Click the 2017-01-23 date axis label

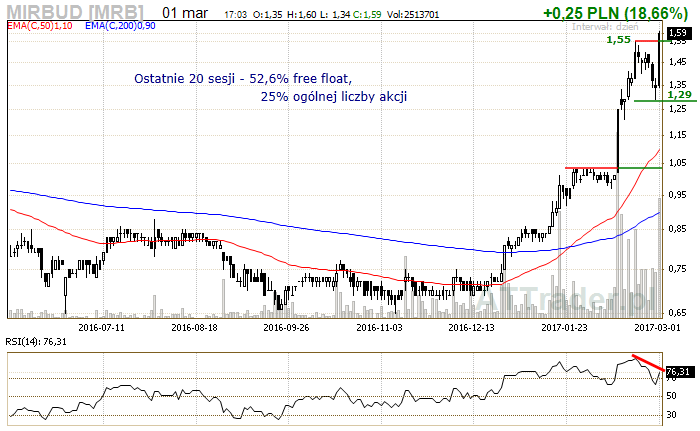564,327
